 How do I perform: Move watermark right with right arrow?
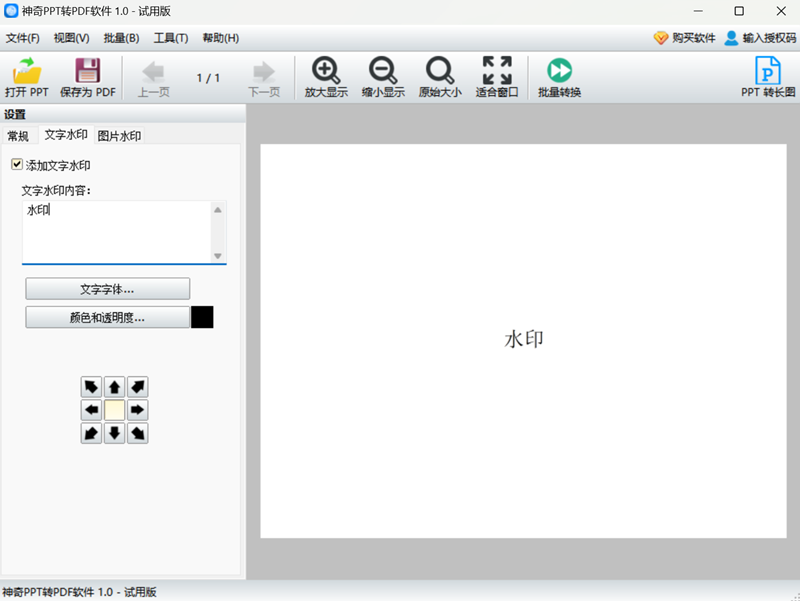click(138, 410)
